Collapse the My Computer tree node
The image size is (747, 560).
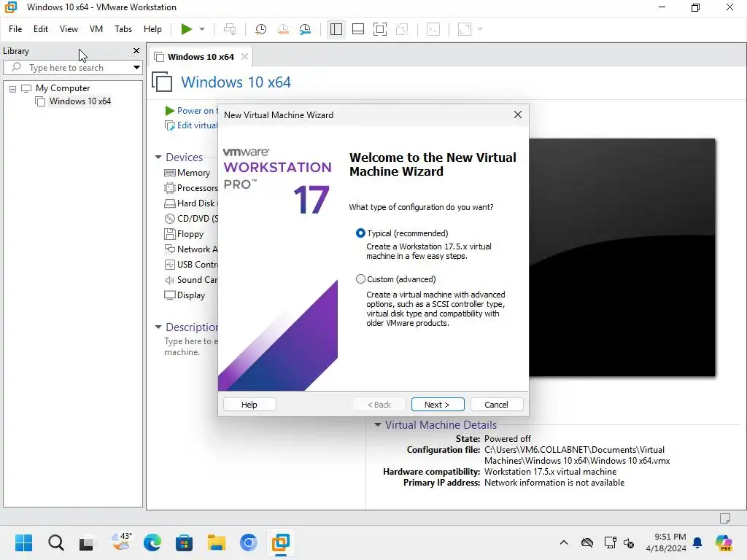[x=13, y=88]
